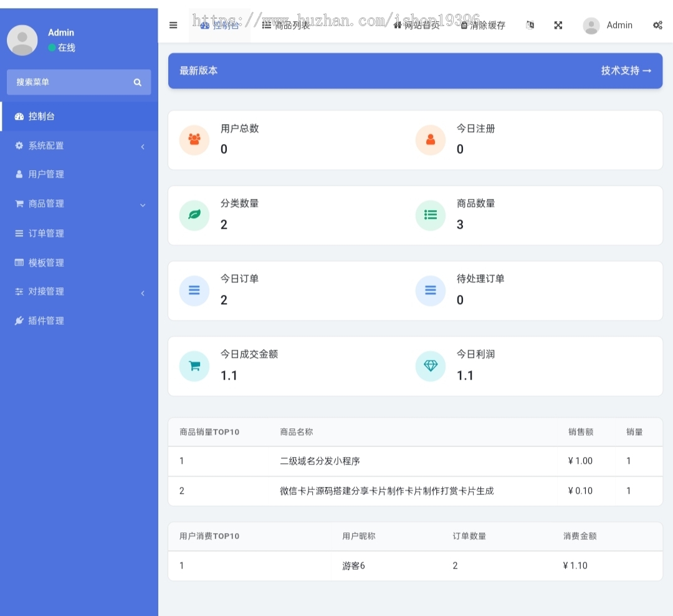Click the 模板管理 icon in sidebar
Viewport: 673px width, 616px height.
pos(19,262)
